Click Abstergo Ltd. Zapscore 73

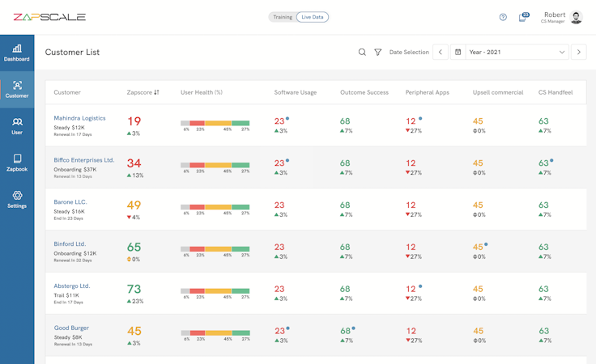134,290
